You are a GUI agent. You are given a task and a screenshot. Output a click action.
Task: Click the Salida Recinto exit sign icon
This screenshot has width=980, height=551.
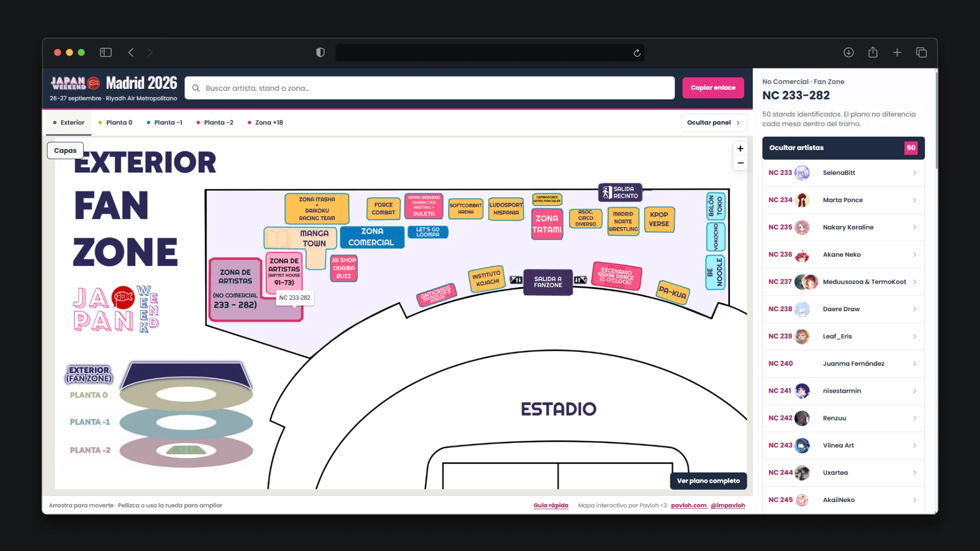(606, 192)
